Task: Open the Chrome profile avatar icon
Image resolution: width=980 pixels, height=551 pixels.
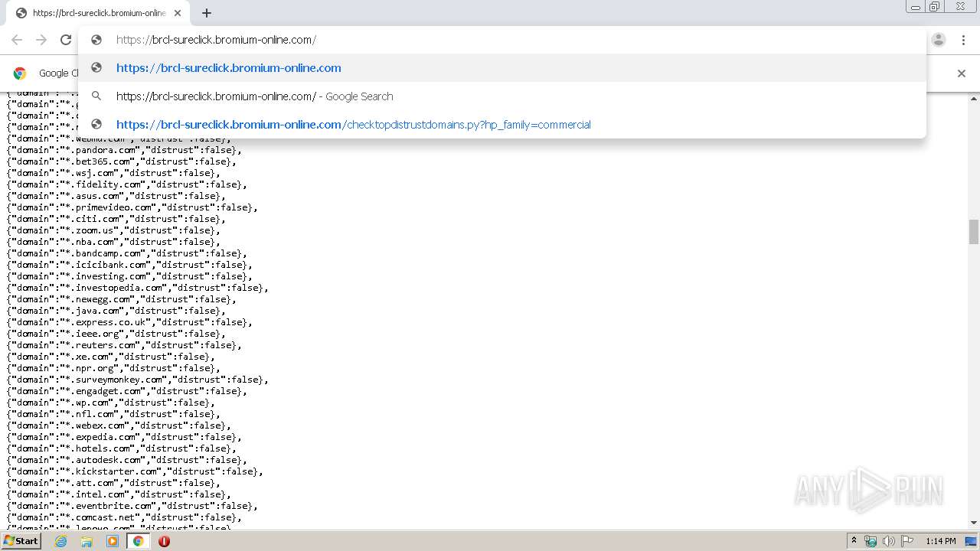Action: tap(939, 40)
